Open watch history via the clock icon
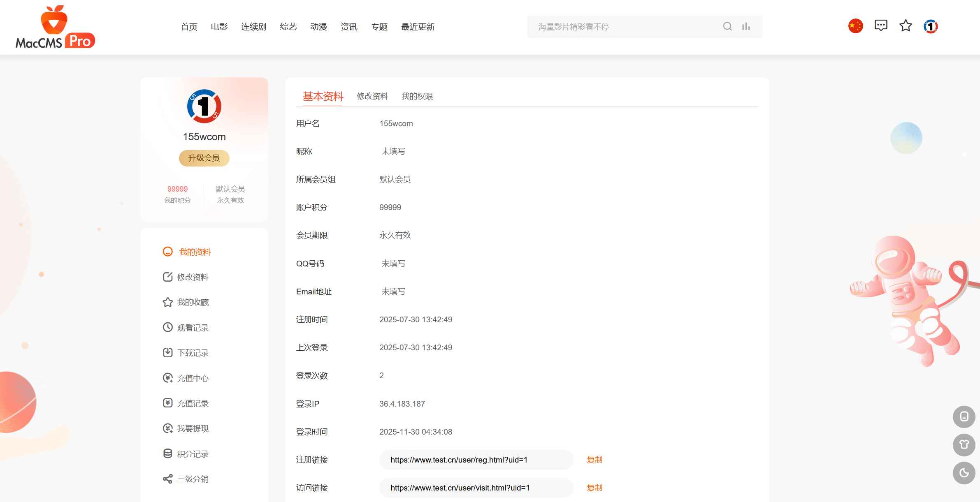 [x=167, y=327]
